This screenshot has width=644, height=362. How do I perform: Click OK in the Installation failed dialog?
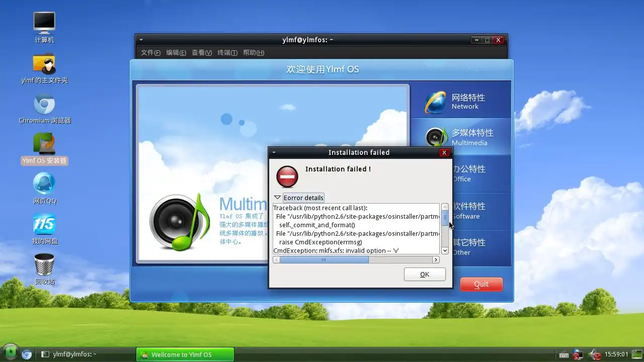(425, 274)
